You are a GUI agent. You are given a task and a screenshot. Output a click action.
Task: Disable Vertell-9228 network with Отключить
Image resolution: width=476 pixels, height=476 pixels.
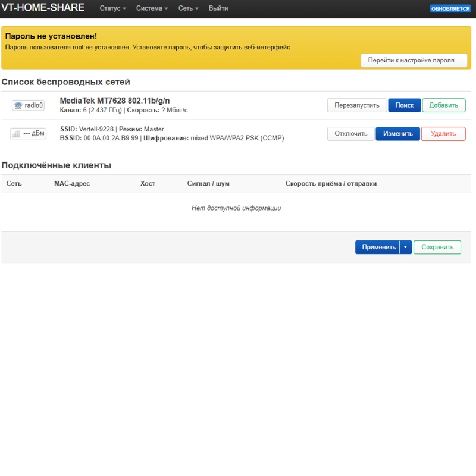pos(350,134)
